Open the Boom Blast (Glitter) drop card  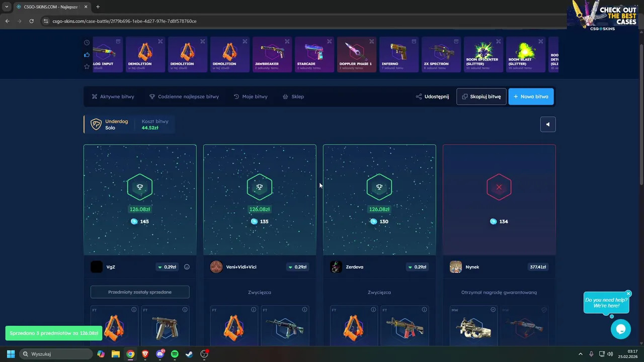tap(526, 54)
